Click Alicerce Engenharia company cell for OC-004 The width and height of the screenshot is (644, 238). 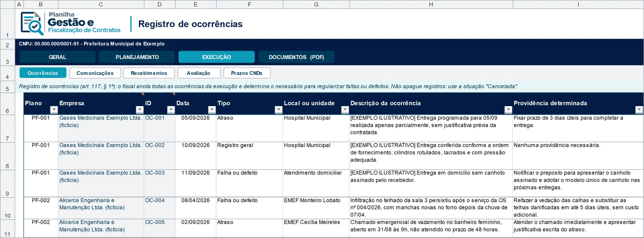101,208
